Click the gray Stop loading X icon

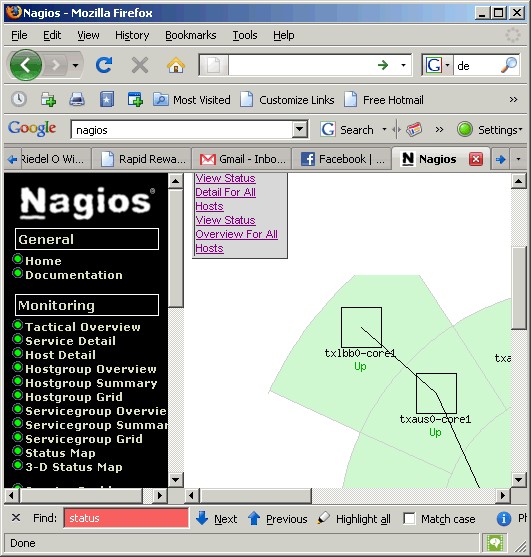tap(140, 65)
